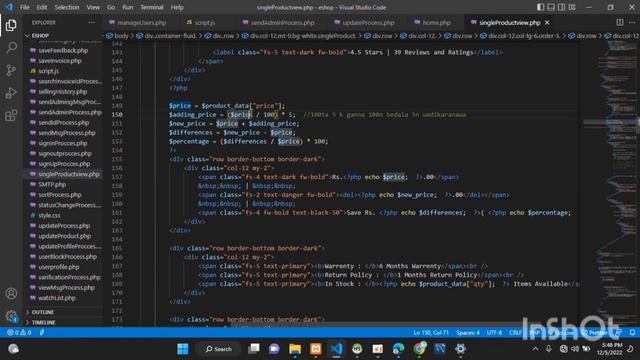Click line number 150 in gutter
Image resolution: width=640 pixels, height=360 pixels.
pyautogui.click(x=117, y=115)
